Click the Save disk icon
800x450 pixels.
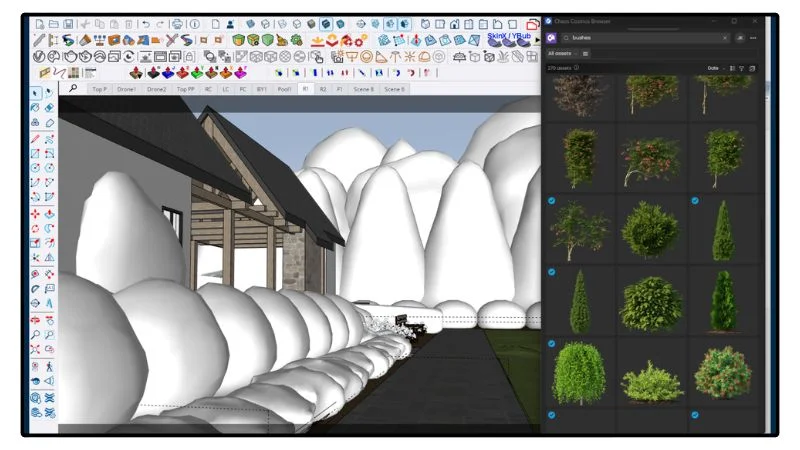click(68, 24)
